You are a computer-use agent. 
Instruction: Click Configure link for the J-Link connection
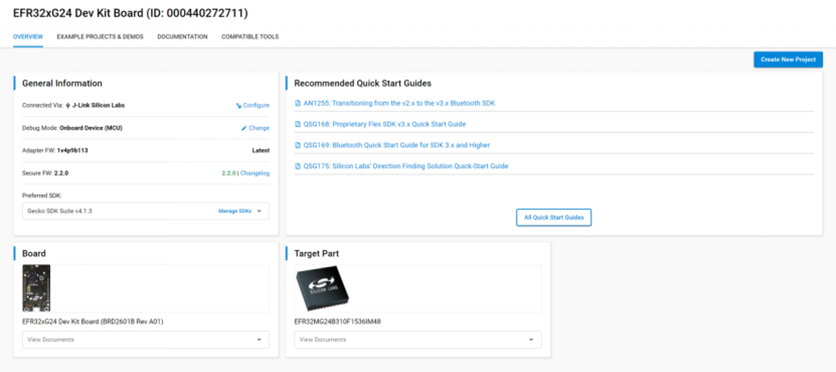pos(256,106)
